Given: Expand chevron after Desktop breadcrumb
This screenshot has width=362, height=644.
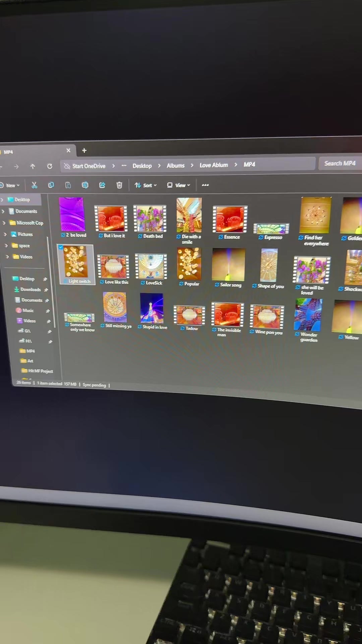Looking at the screenshot, I should click(159, 166).
